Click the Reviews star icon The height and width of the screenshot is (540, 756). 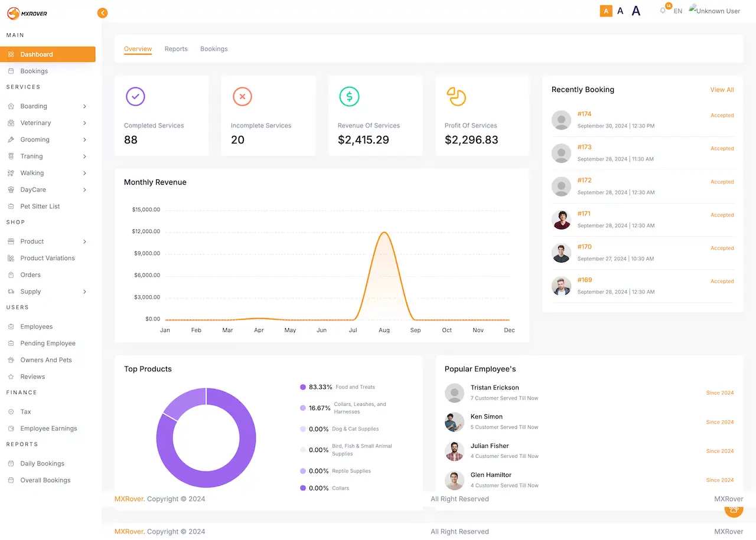click(11, 377)
